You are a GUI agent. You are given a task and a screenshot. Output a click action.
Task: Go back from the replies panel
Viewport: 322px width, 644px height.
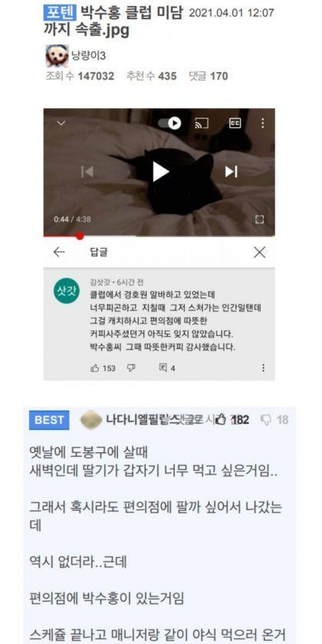pos(59,252)
